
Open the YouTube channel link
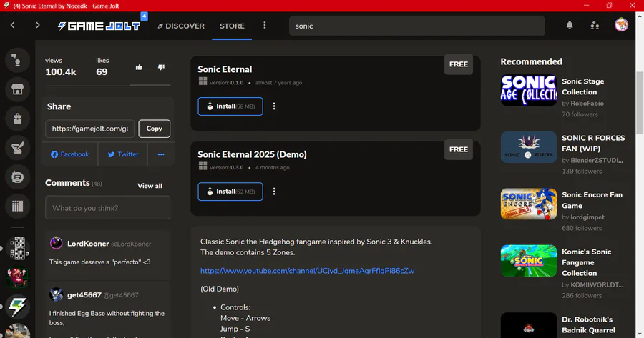tap(307, 271)
